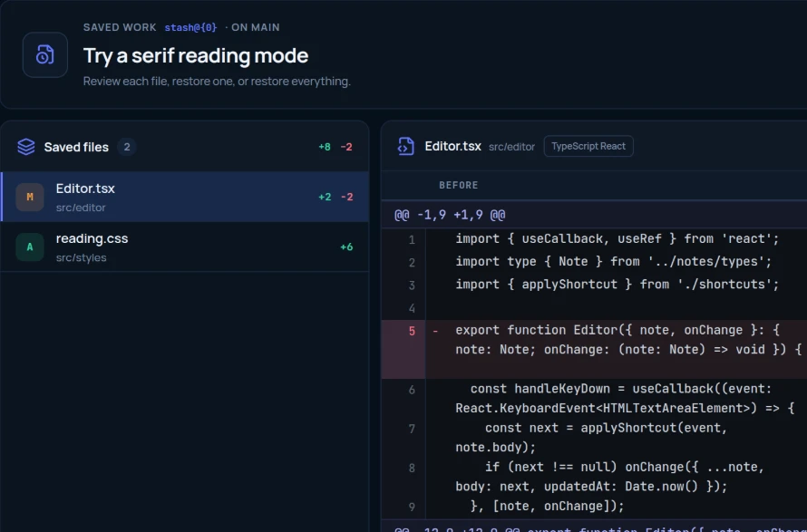Click the TypeScript React language badge

588,146
